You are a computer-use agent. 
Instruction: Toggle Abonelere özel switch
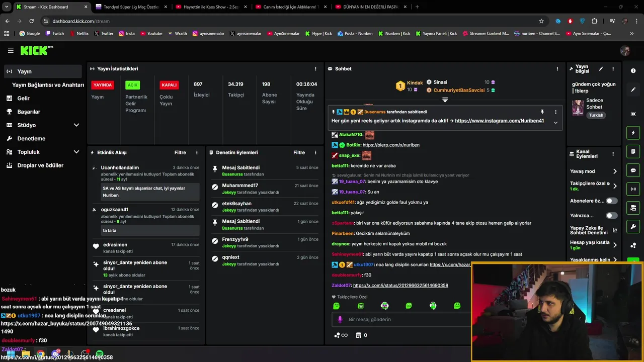611,201
